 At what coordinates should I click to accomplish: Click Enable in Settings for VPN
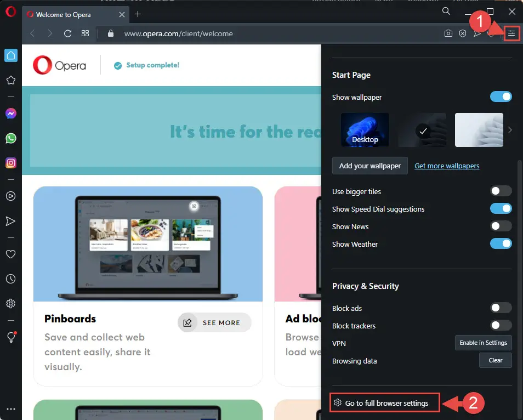point(484,343)
